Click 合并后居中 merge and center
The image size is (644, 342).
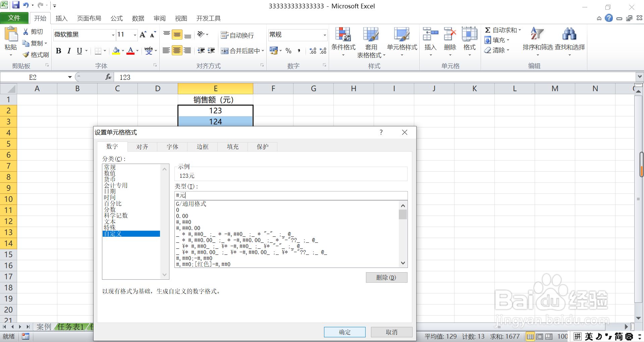click(239, 51)
